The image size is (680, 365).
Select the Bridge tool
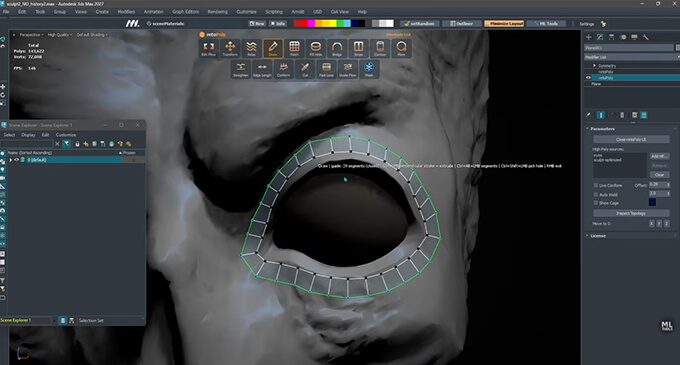[337, 48]
